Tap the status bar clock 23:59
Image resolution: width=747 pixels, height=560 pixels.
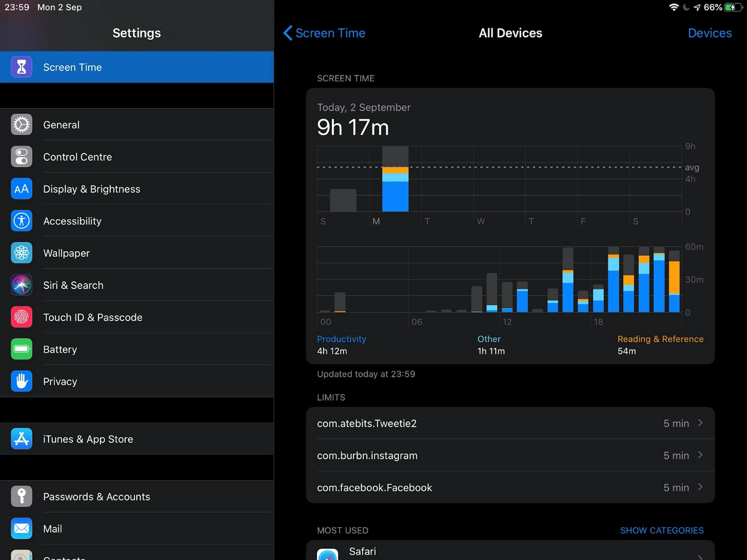(17, 7)
